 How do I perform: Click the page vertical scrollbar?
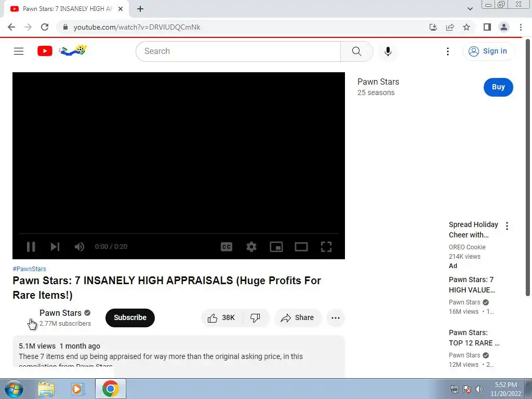click(528, 168)
